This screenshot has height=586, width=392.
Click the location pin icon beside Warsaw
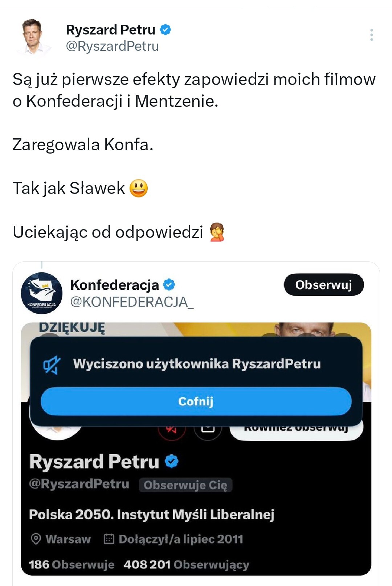[x=36, y=539]
